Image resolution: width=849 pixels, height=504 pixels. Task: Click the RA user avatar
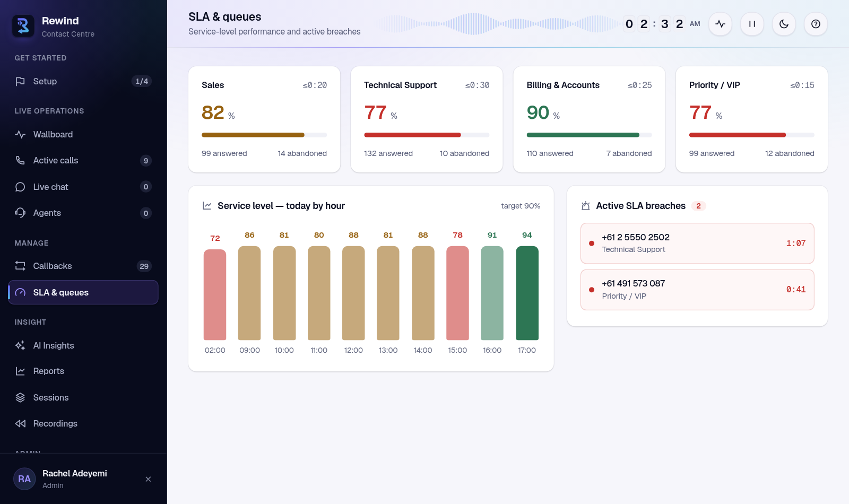click(24, 479)
